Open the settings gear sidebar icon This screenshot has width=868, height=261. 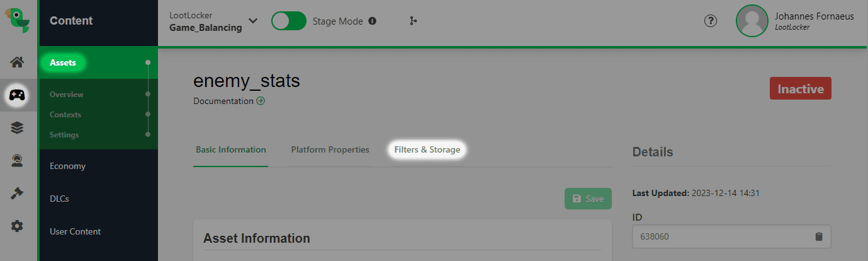18,226
